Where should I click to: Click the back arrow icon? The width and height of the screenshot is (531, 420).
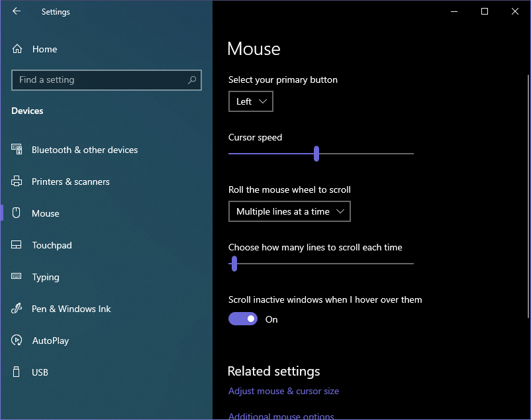click(17, 11)
